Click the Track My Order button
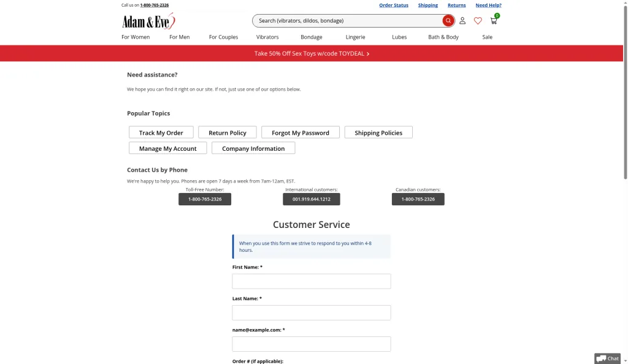 (161, 132)
